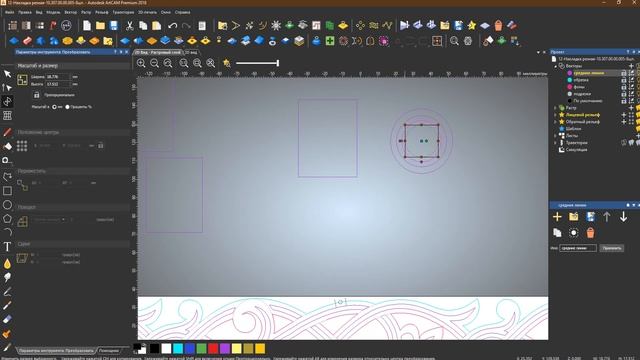Open the 'Файл' menu
The width and height of the screenshot is (640, 360).
(9, 12)
